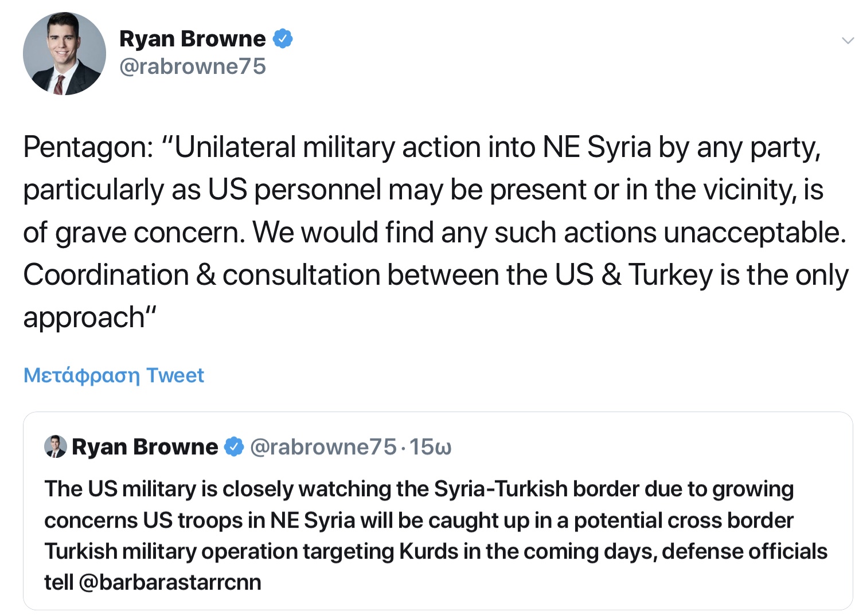Open the quoted tweet card about Syria-Turkish border
855x616 pixels.
(438, 511)
